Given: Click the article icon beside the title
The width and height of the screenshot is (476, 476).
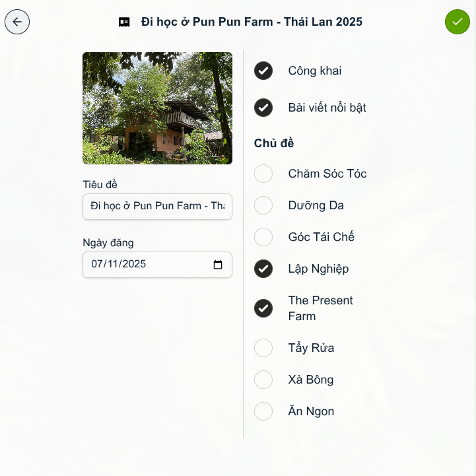Looking at the screenshot, I should 124,22.
